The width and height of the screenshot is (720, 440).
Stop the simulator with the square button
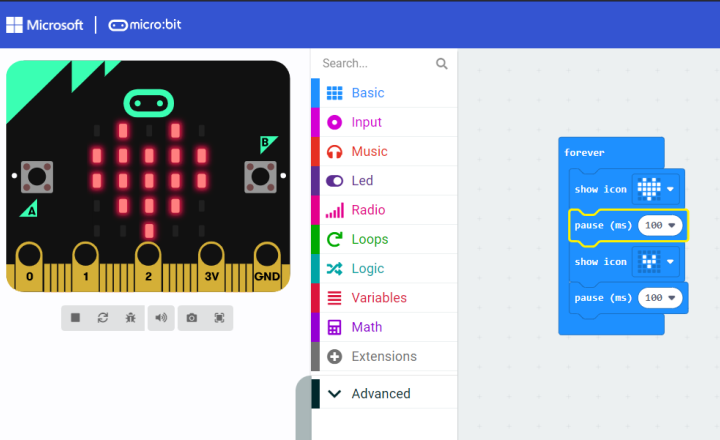75,318
